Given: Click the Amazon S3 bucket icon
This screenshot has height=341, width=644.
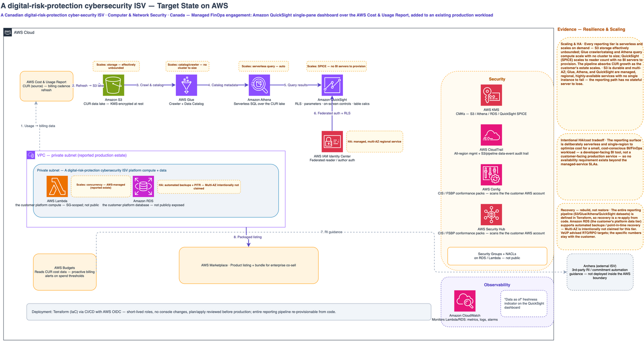Looking at the screenshot, I should (114, 85).
